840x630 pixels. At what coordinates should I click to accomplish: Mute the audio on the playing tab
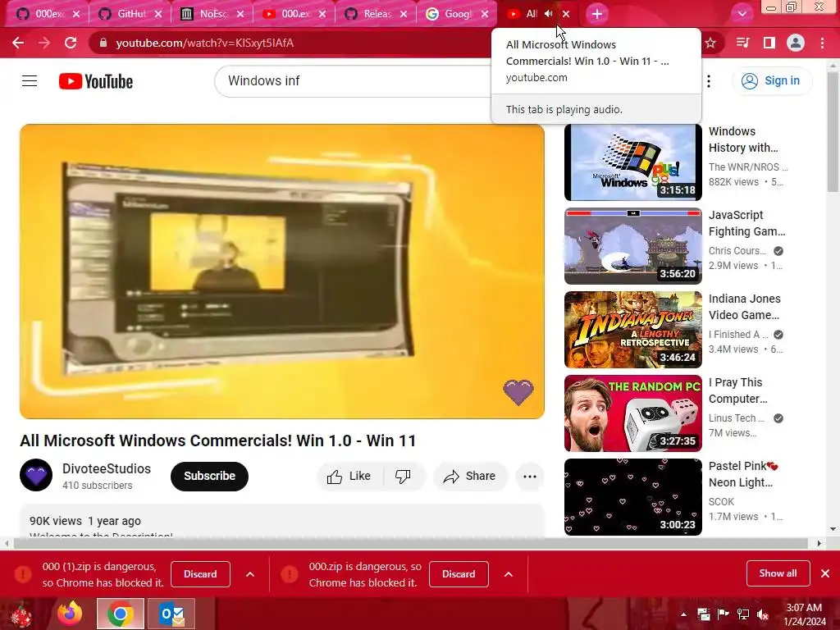point(549,14)
